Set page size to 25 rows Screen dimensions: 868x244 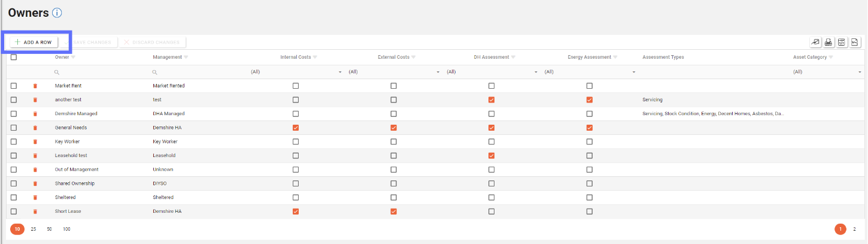34,229
